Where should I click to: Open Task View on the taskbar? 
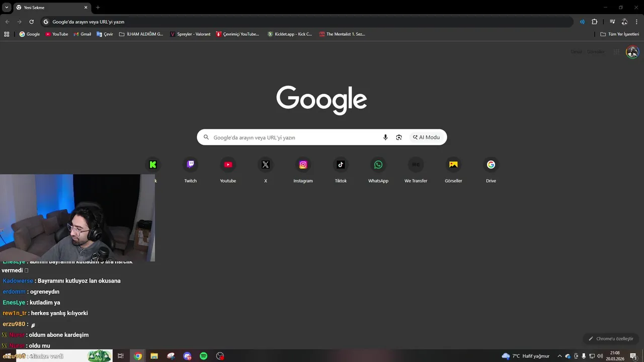pos(121,356)
